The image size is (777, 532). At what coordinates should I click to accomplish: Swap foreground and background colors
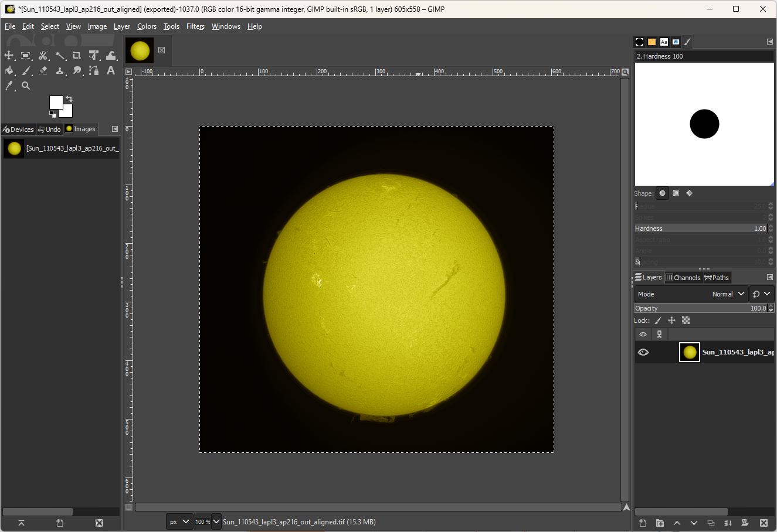coord(69,100)
